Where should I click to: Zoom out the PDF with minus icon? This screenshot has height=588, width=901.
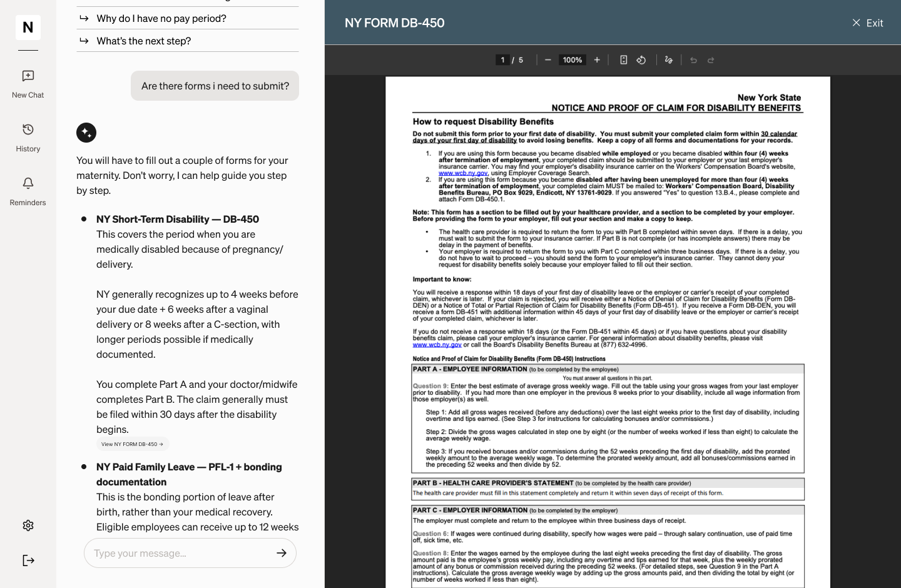[x=548, y=60]
